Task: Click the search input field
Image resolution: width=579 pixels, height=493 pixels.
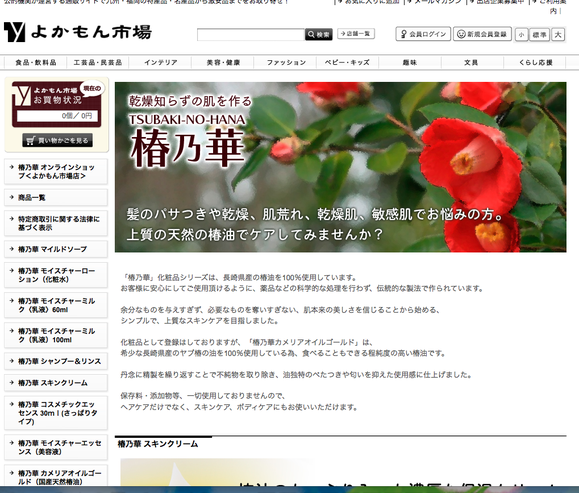Action: (251, 34)
